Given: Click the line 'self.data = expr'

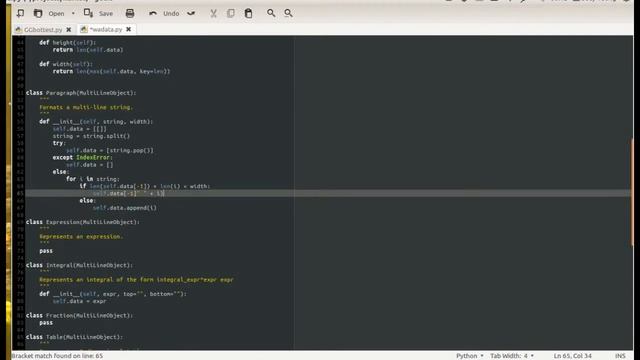Looking at the screenshot, I should [79, 301].
